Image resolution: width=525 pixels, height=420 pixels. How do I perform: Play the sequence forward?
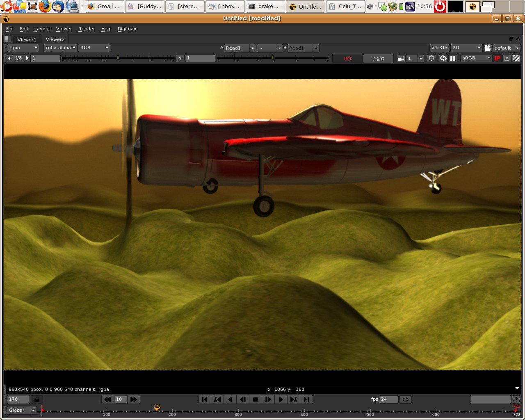[x=281, y=399]
